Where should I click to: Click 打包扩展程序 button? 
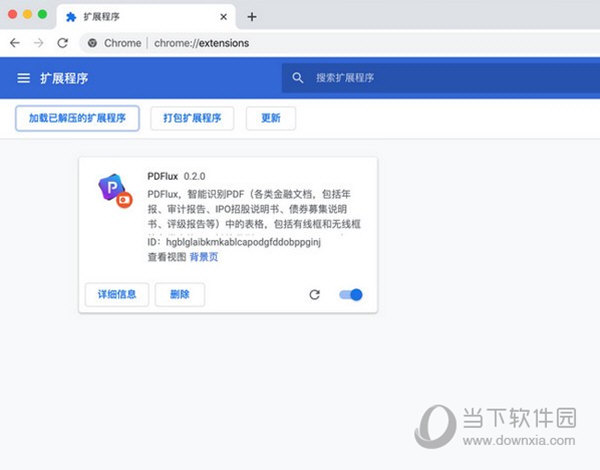tap(192, 118)
